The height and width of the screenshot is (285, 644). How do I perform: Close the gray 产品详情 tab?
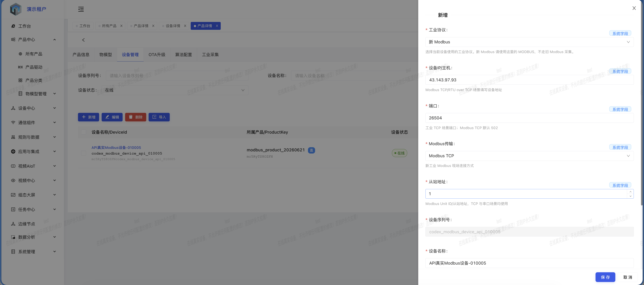click(153, 26)
